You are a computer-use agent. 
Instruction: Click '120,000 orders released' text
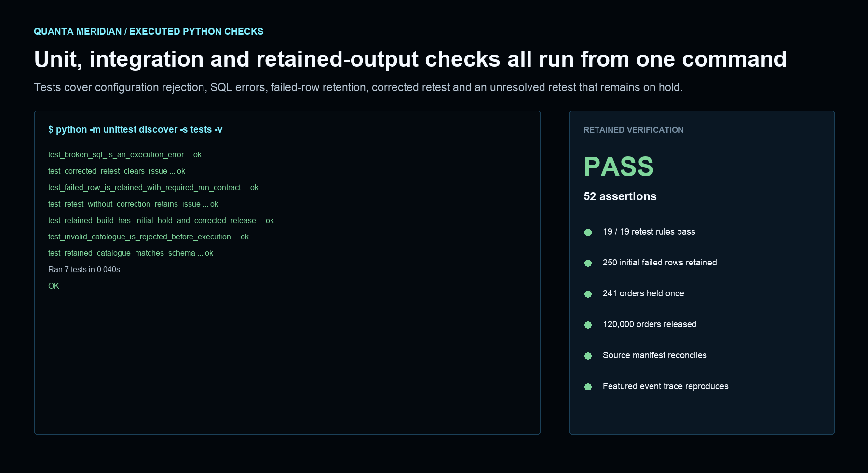click(x=650, y=324)
